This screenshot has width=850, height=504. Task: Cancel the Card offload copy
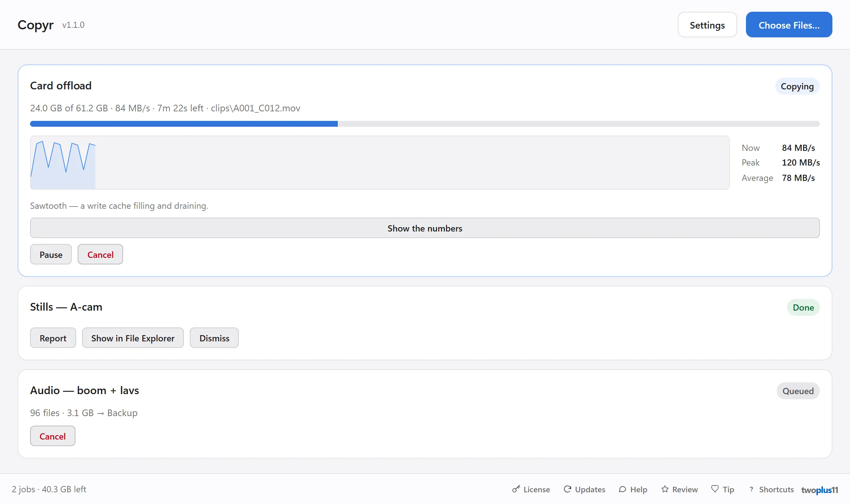coord(100,254)
